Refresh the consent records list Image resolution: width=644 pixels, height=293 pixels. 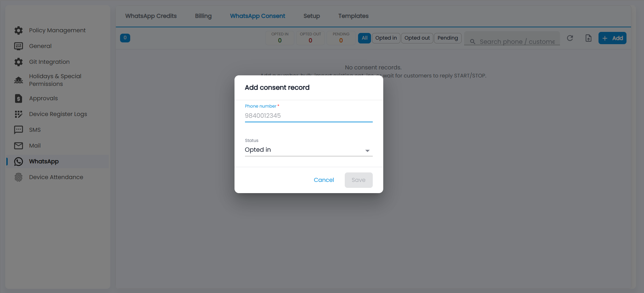click(570, 38)
